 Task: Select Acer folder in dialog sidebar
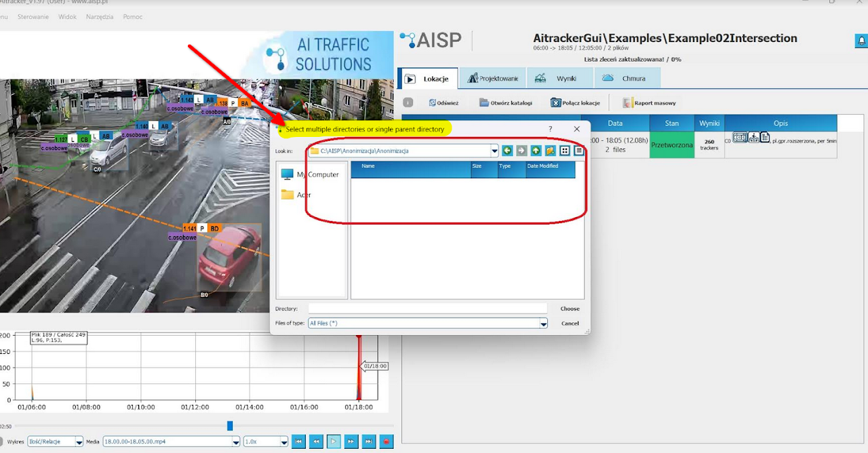[296, 195]
